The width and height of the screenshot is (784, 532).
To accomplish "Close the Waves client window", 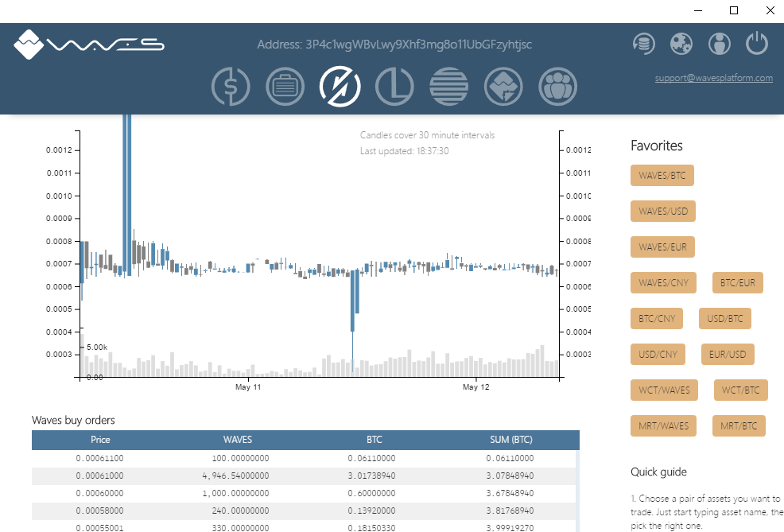I will [770, 10].
